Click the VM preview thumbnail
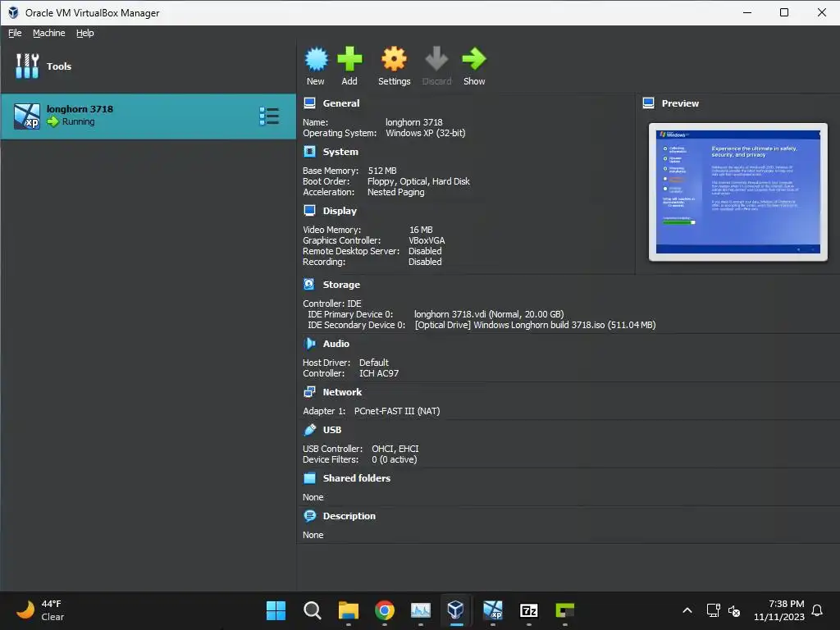The height and width of the screenshot is (630, 840). coord(737,192)
